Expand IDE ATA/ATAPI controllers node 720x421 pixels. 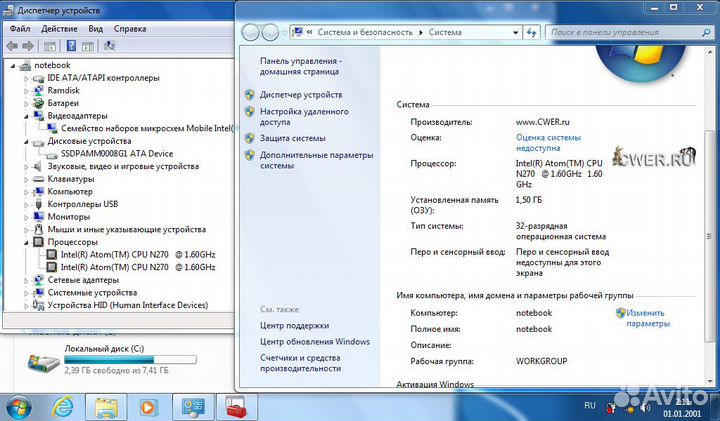coord(27,78)
